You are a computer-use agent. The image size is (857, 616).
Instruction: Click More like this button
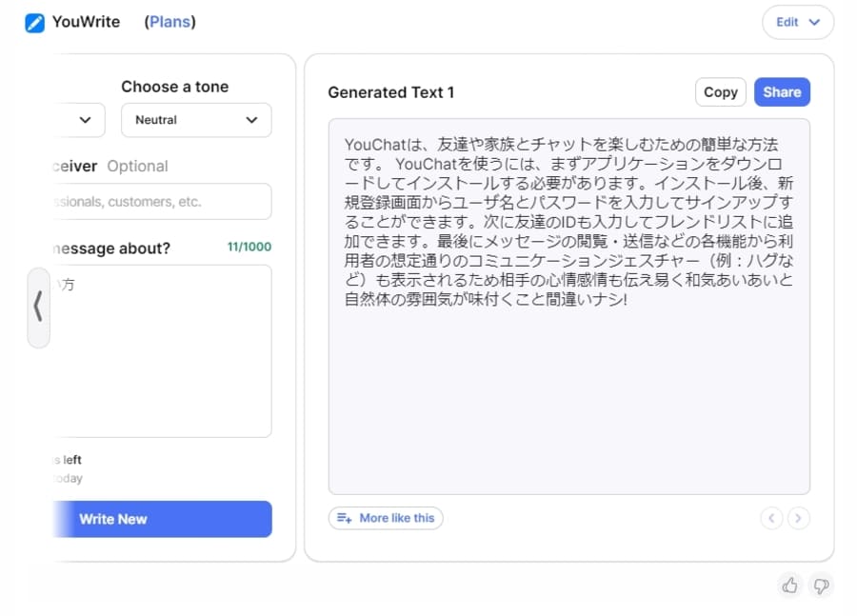coord(386,518)
